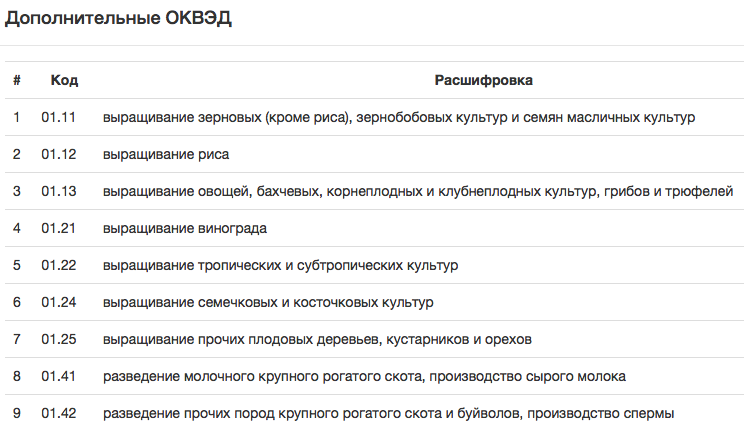The width and height of the screenshot is (744, 439).
Task: Click "выращивание семечковых и косточковых культур" text
Action: click(268, 302)
